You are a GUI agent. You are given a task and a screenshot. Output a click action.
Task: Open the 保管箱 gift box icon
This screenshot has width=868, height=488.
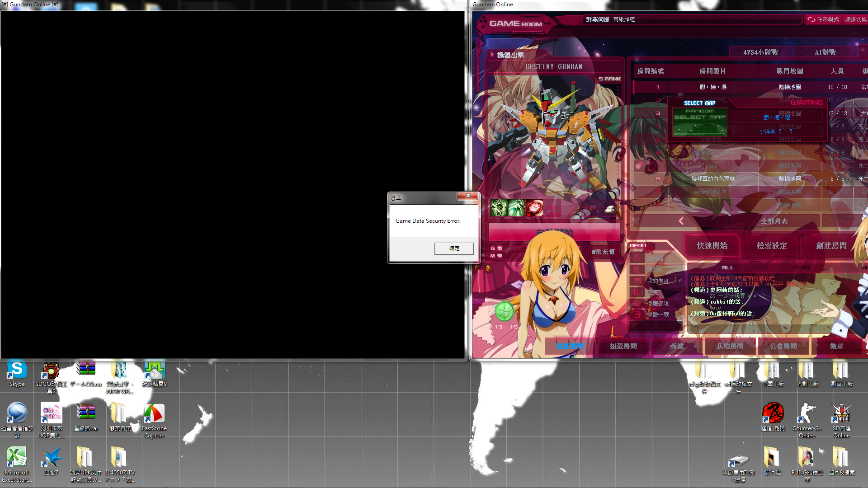(637, 269)
